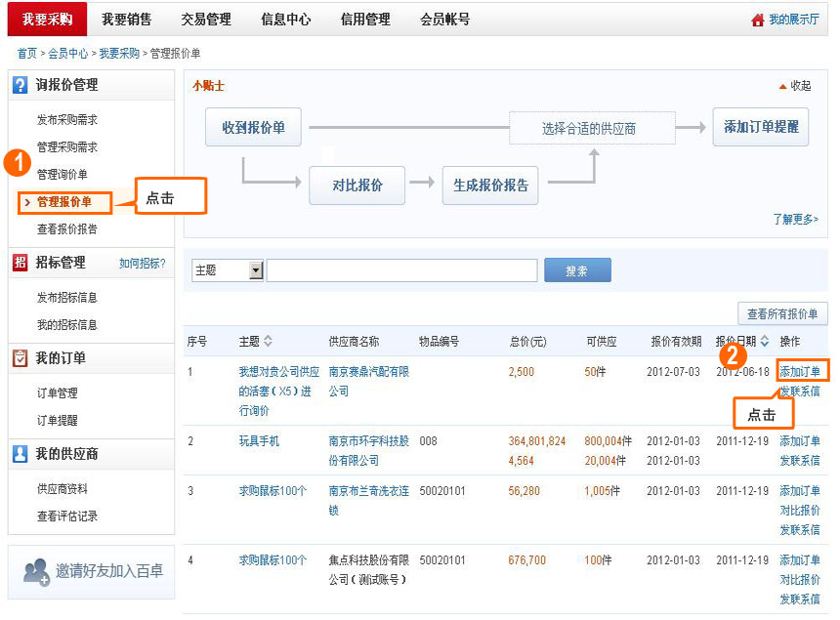Open the 交易管理 top menu tab
This screenshot has width=840, height=620.
206,20
